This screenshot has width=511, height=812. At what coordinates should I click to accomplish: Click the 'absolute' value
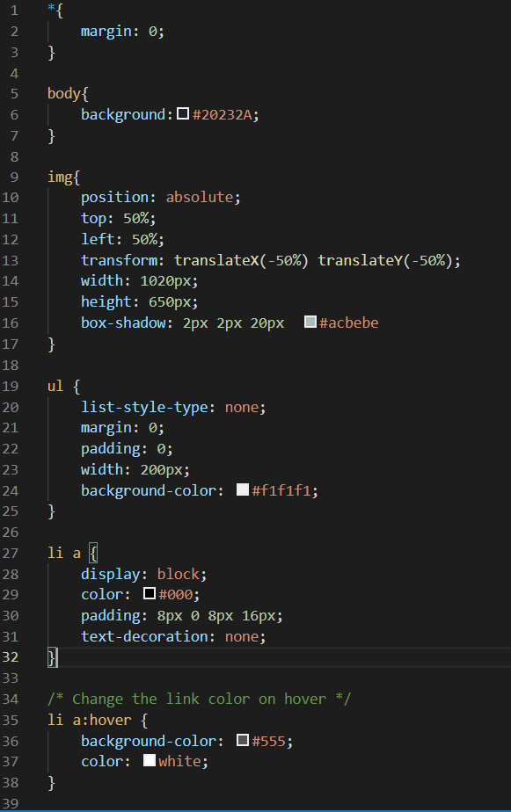pyautogui.click(x=200, y=198)
